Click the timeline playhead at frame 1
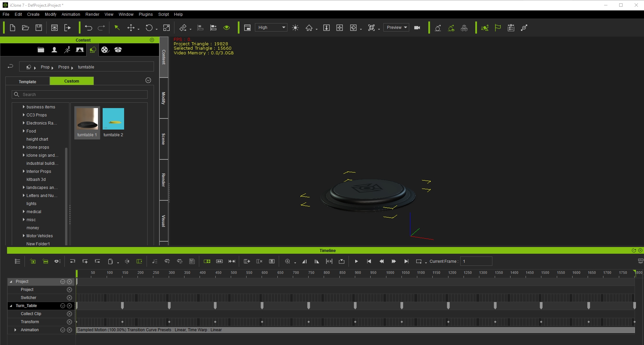The height and width of the screenshot is (345, 644). point(77,274)
